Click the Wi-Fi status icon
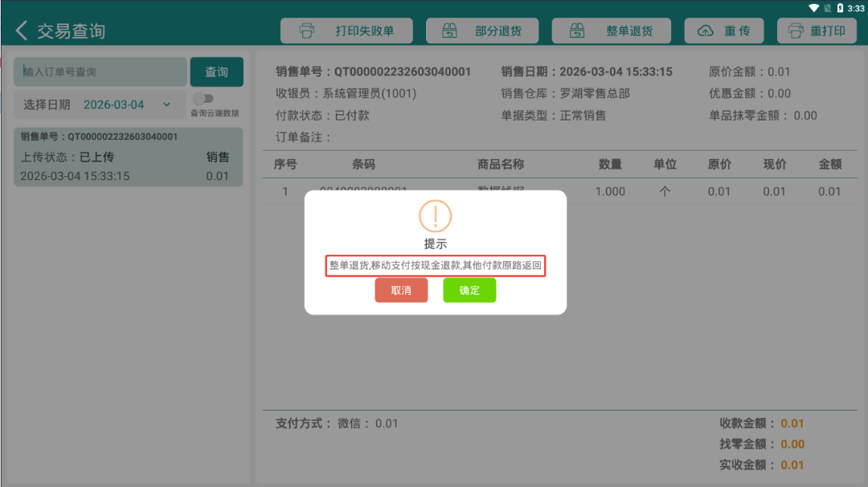 click(x=813, y=8)
